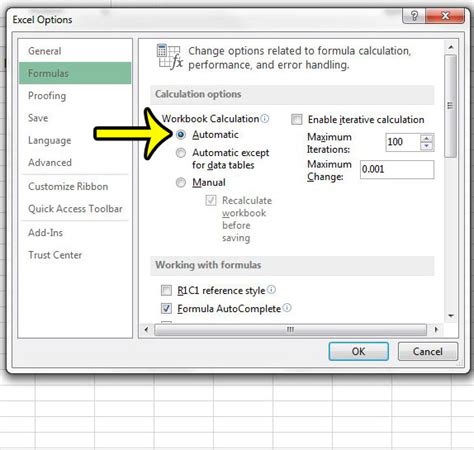
Task: Open the Proofing options category
Action: click(75, 96)
